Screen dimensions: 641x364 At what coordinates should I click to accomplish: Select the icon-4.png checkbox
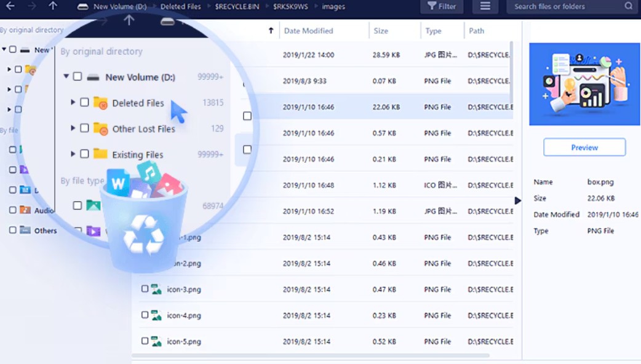click(x=145, y=315)
